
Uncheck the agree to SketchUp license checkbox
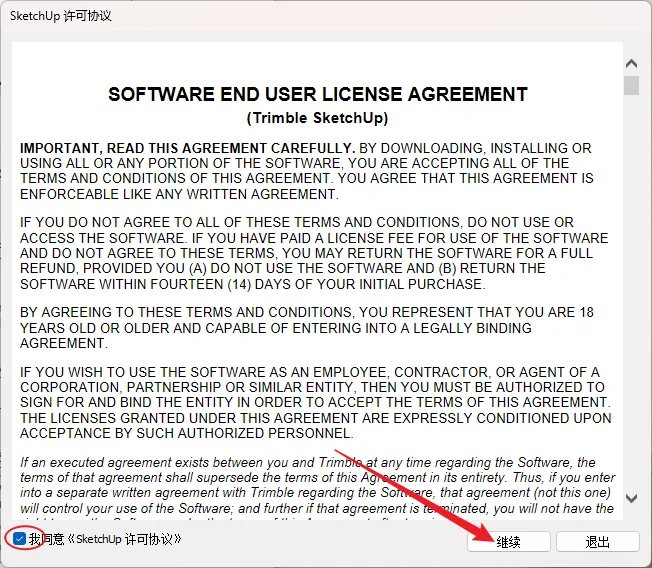coord(19,539)
